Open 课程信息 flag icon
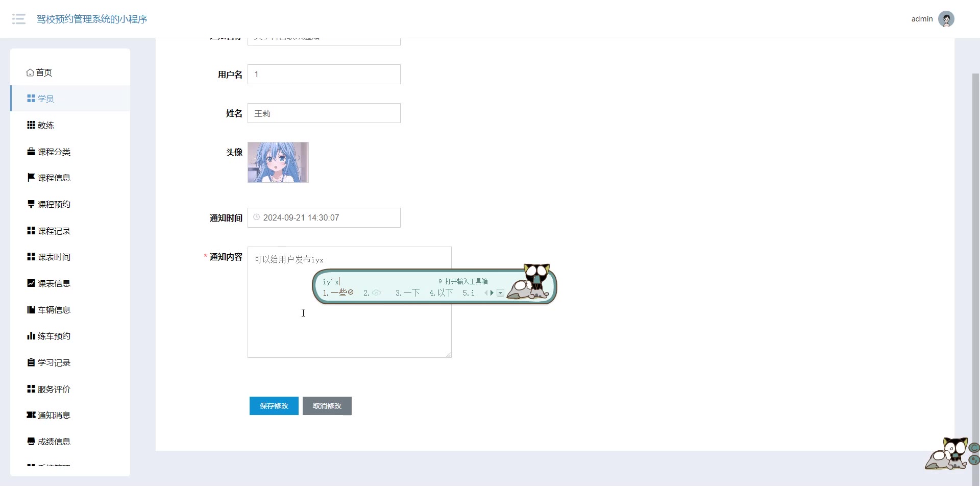Screen dimensions: 980x486 point(31,178)
